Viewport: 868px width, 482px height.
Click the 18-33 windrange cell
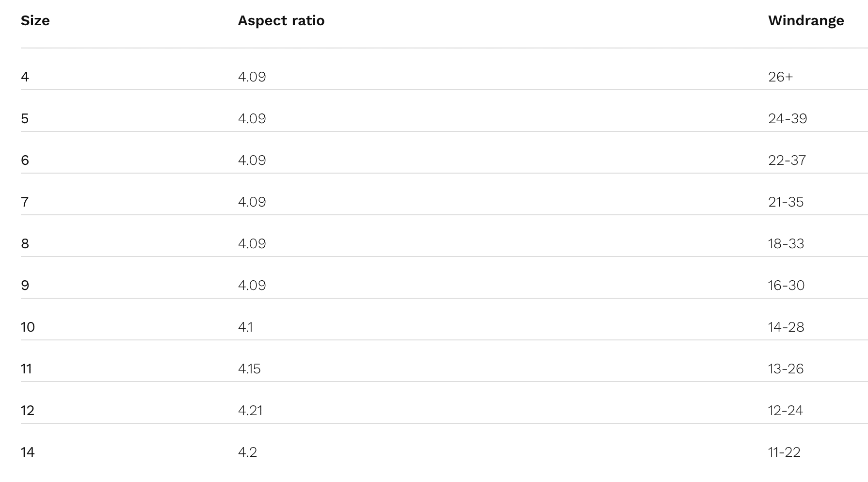click(786, 244)
